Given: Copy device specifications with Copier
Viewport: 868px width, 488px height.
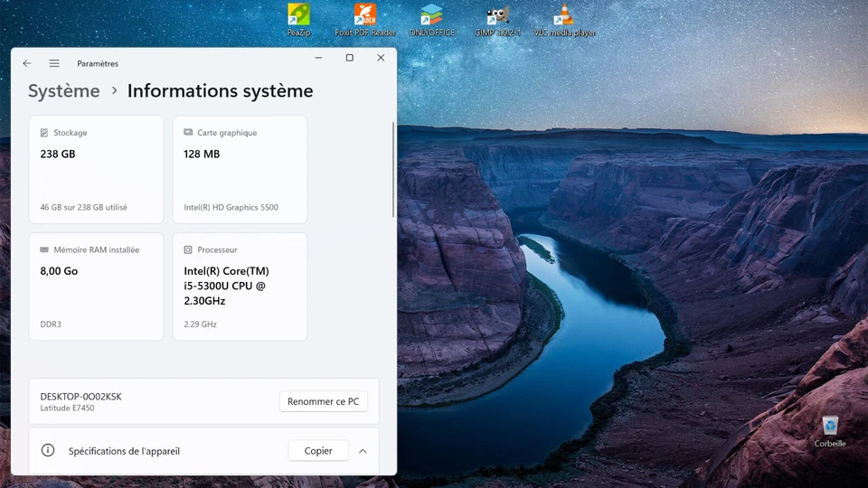Looking at the screenshot, I should [x=318, y=450].
